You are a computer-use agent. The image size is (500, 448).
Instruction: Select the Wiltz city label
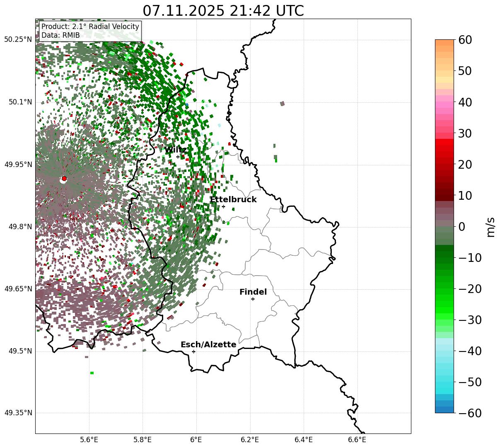pos(176,150)
